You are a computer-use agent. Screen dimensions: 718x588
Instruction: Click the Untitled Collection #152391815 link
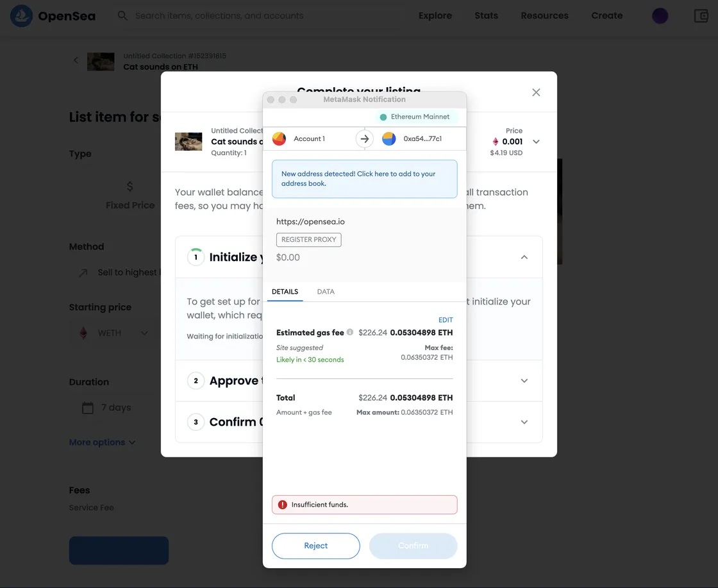point(174,56)
